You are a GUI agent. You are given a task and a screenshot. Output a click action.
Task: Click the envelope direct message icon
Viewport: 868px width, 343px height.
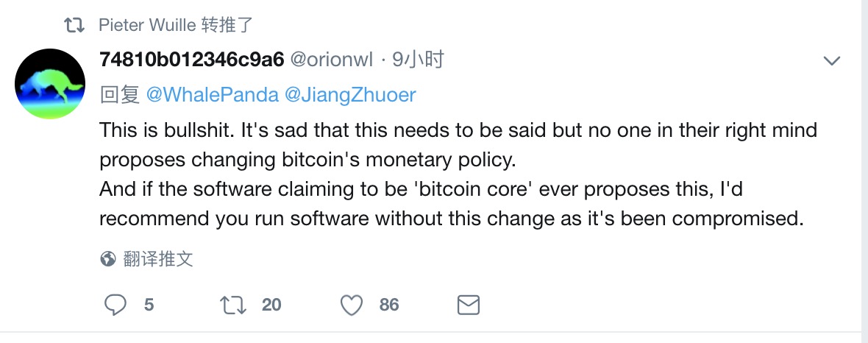coord(469,305)
